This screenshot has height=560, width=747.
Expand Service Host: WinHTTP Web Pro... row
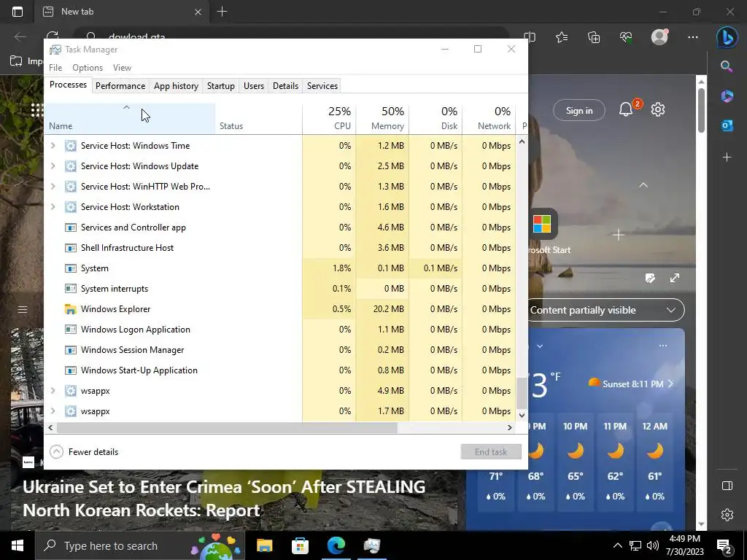(53, 187)
